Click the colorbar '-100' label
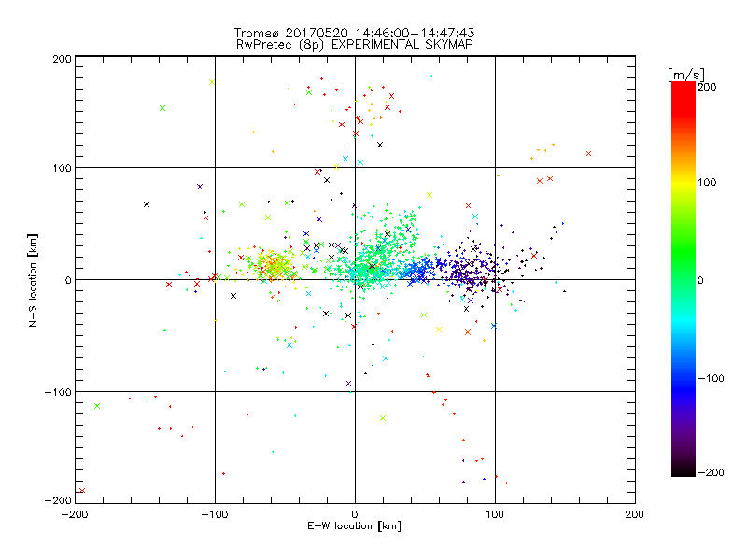 tap(711, 378)
